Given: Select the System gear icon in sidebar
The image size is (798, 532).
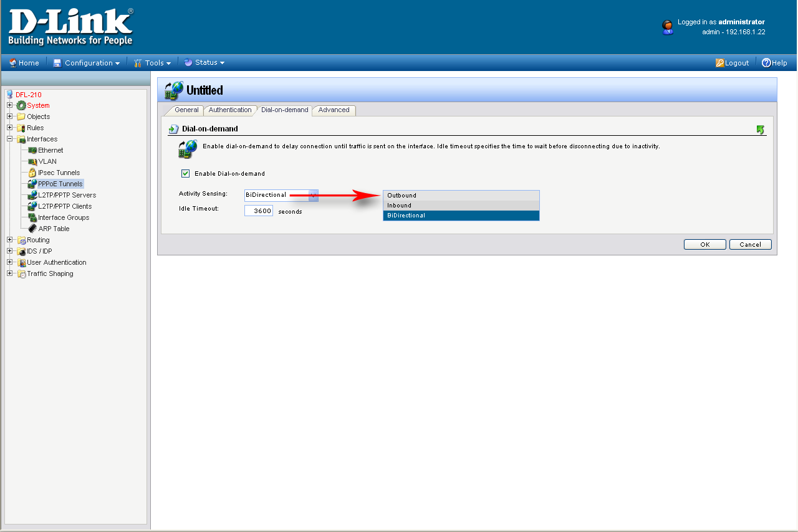Looking at the screenshot, I should pos(21,105).
